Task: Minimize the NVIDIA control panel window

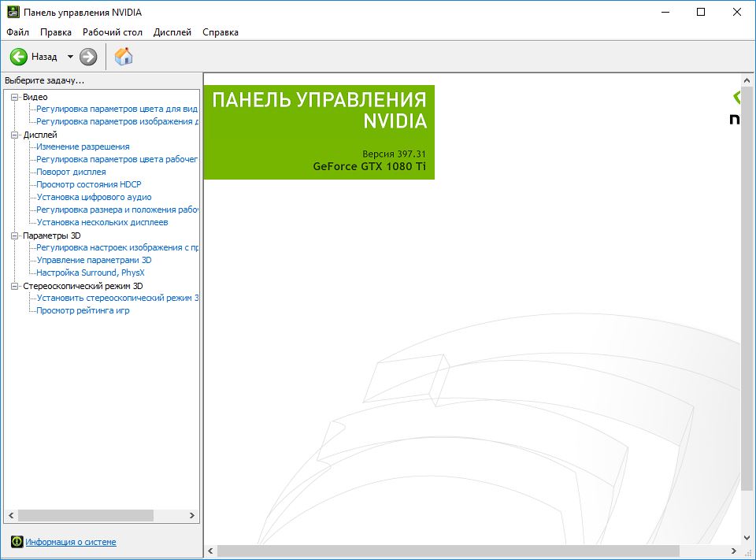Action: pyautogui.click(x=666, y=12)
